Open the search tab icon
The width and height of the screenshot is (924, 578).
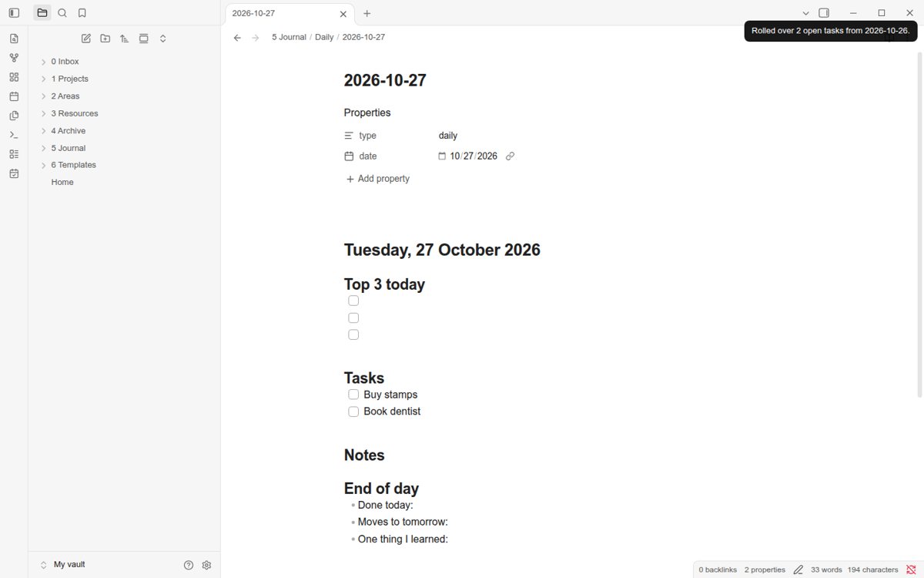62,13
